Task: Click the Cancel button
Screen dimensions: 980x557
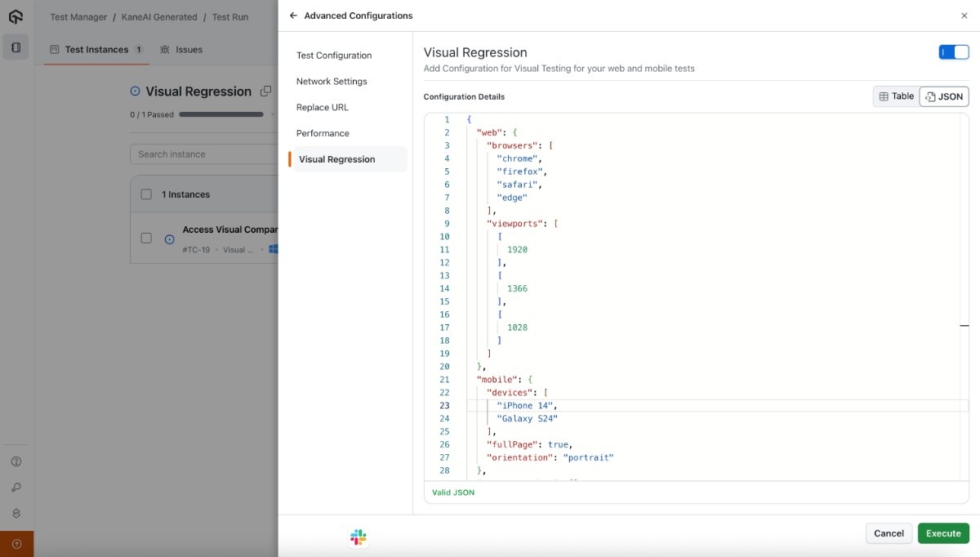Action: pyautogui.click(x=889, y=532)
